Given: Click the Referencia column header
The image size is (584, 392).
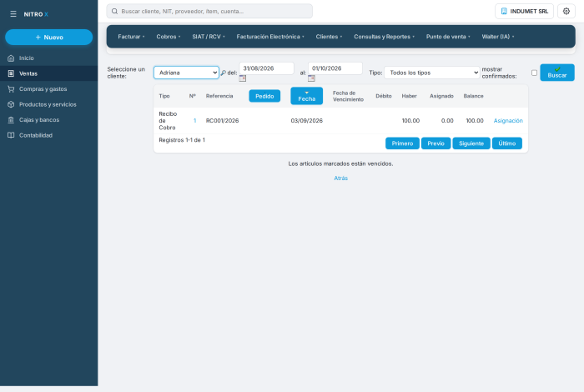Looking at the screenshot, I should [x=219, y=96].
